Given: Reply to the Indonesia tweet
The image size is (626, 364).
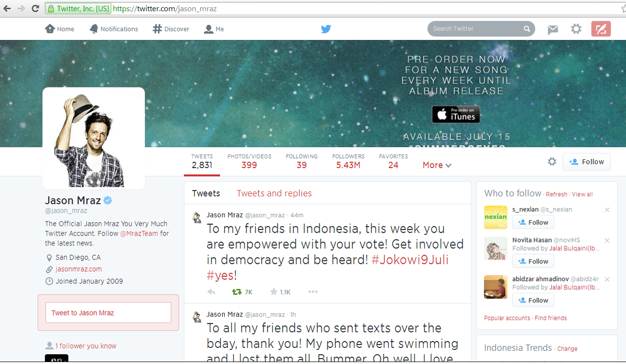Looking at the screenshot, I should (211, 292).
